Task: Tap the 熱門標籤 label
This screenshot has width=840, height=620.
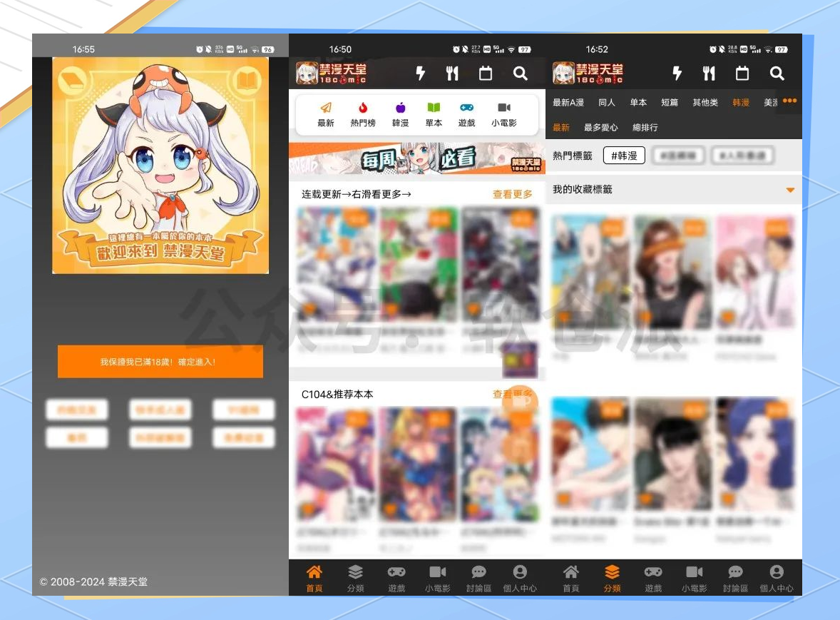Action: point(572,156)
